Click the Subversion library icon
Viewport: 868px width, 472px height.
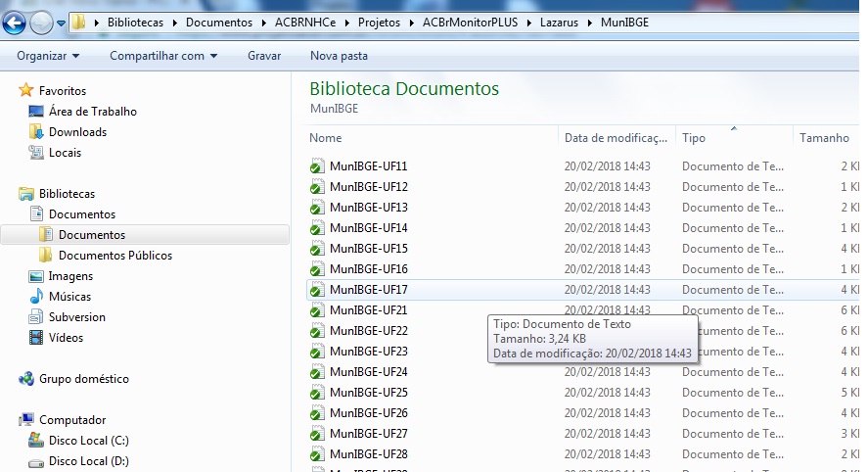point(36,317)
